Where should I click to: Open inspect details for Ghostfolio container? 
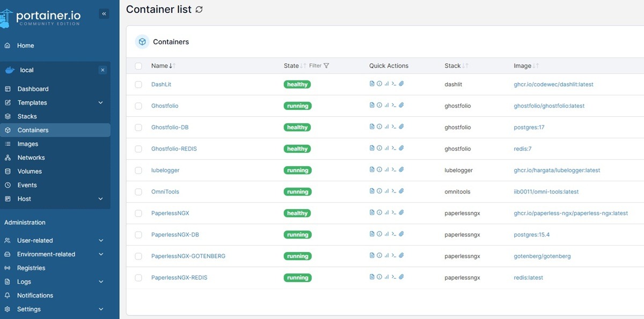pos(379,105)
